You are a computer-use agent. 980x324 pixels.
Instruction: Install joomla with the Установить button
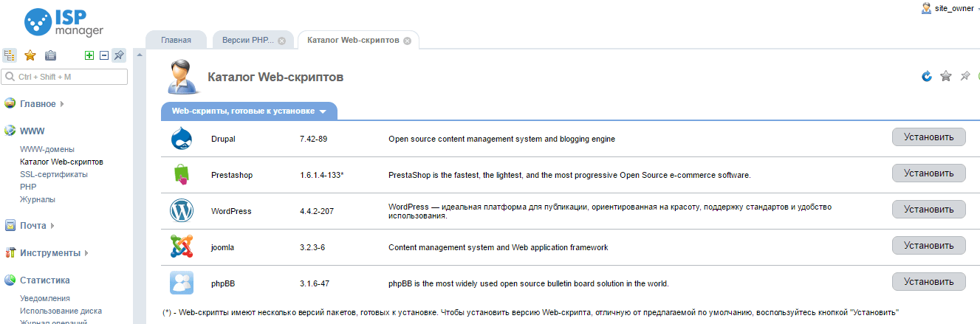[x=929, y=246]
